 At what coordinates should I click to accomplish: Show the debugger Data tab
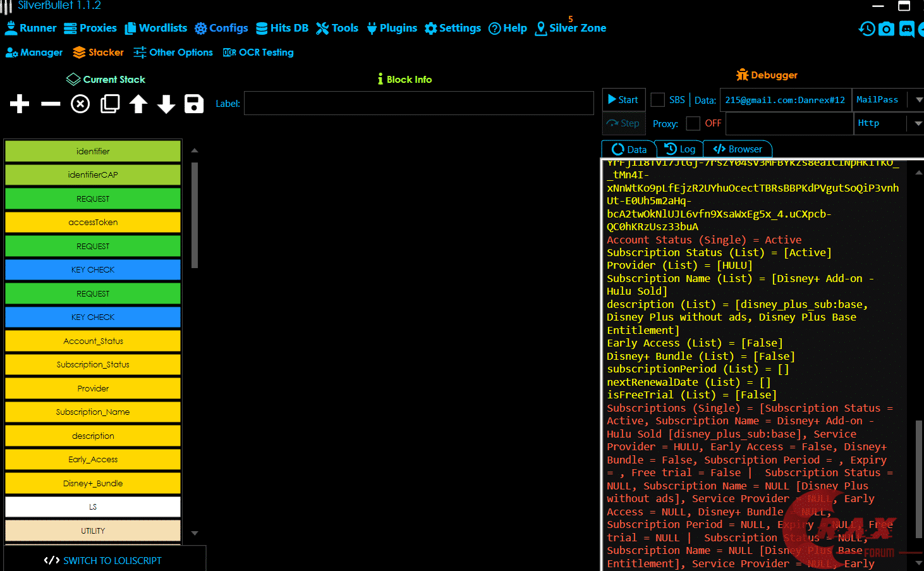(x=629, y=149)
